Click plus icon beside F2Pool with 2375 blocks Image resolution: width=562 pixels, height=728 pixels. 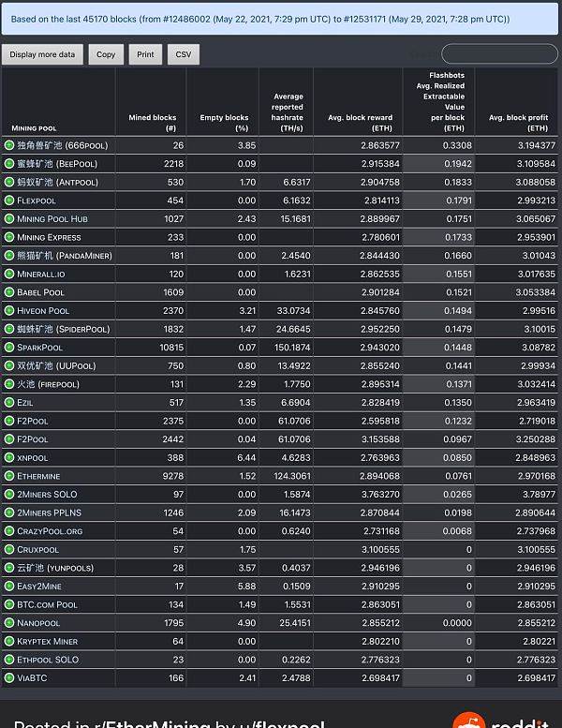[x=9, y=421]
